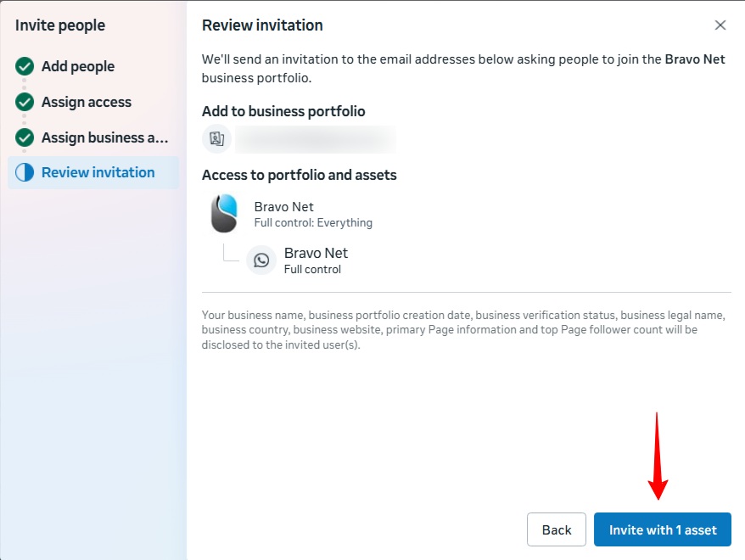
Task: Click the blurred invitee email address
Action: point(315,139)
